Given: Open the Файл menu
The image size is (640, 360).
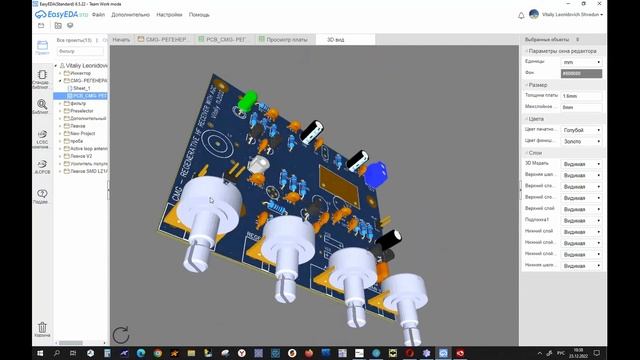Looking at the screenshot, I should point(98,15).
